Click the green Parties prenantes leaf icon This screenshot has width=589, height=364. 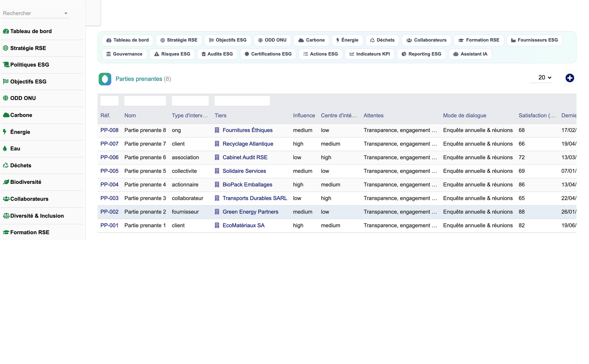105,79
